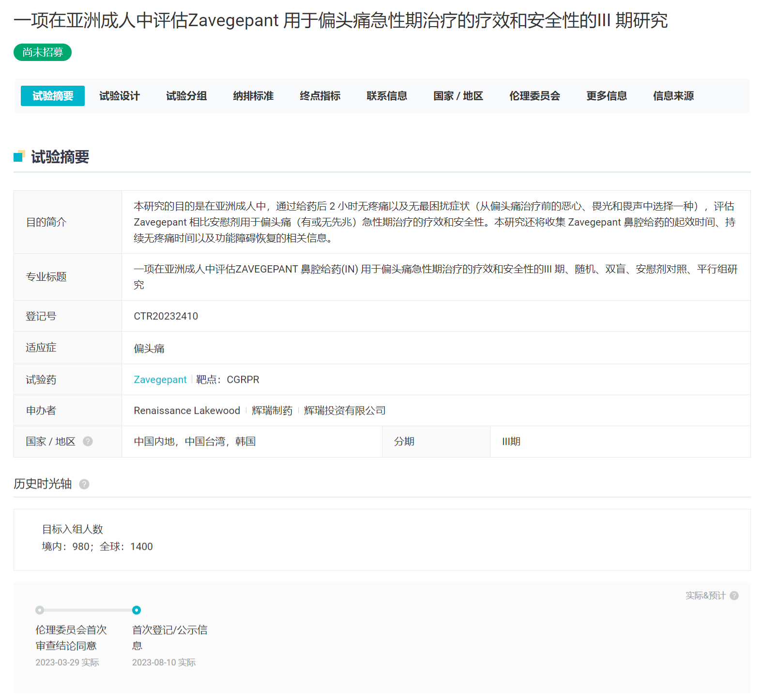Click the 试验摘要 section heading icon
764x700 pixels.
point(19,156)
